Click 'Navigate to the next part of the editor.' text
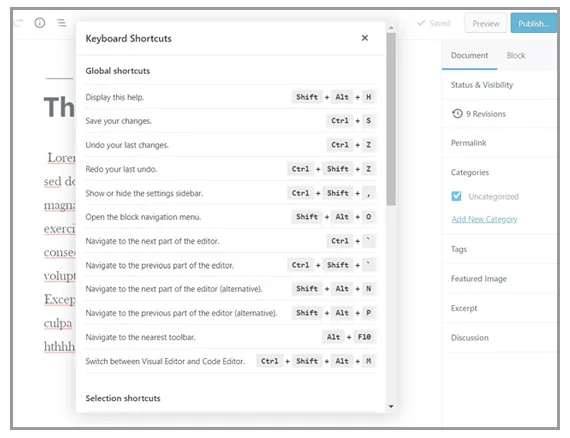 [x=152, y=241]
